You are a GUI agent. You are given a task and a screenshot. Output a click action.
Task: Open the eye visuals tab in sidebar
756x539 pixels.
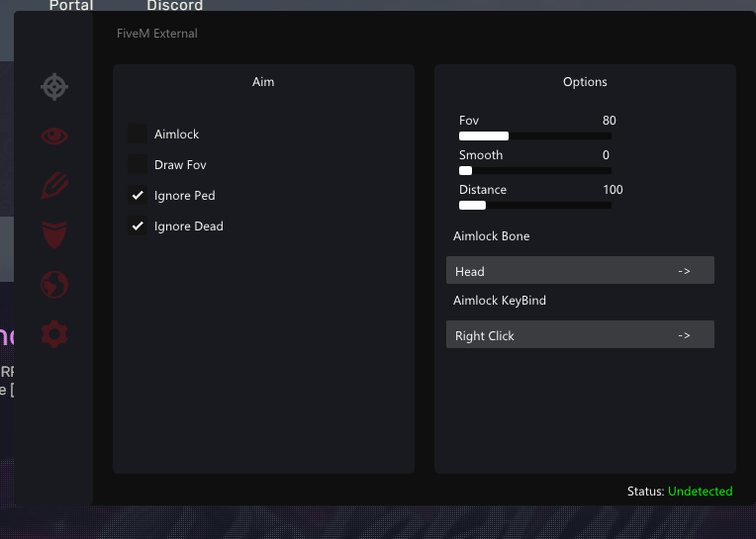[x=54, y=135]
